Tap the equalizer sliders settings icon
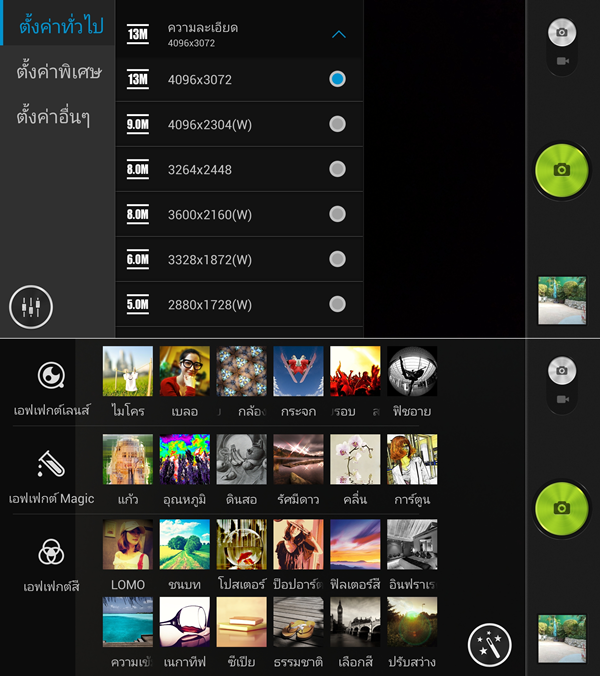The image size is (600, 676). 30,307
